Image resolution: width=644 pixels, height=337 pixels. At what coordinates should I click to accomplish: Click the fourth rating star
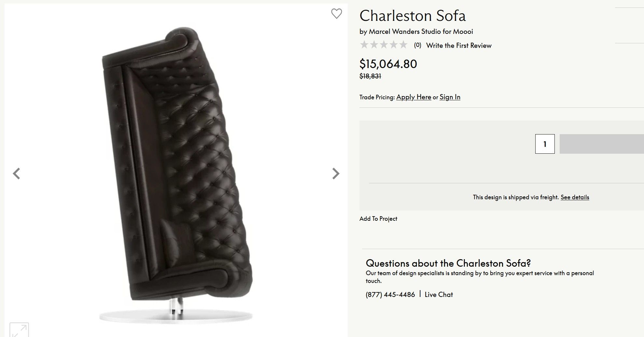(x=394, y=45)
